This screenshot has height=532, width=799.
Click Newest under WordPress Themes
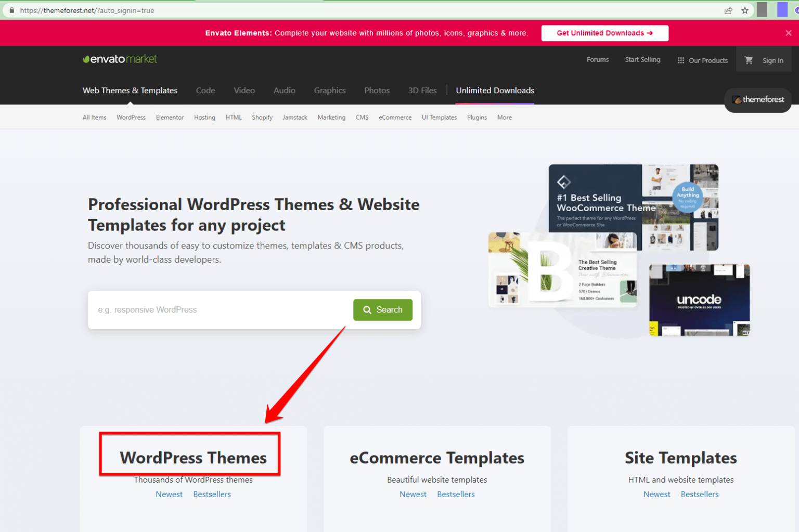click(x=169, y=495)
